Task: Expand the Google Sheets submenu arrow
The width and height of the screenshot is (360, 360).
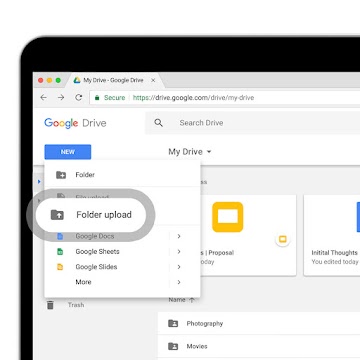Action: (179, 251)
